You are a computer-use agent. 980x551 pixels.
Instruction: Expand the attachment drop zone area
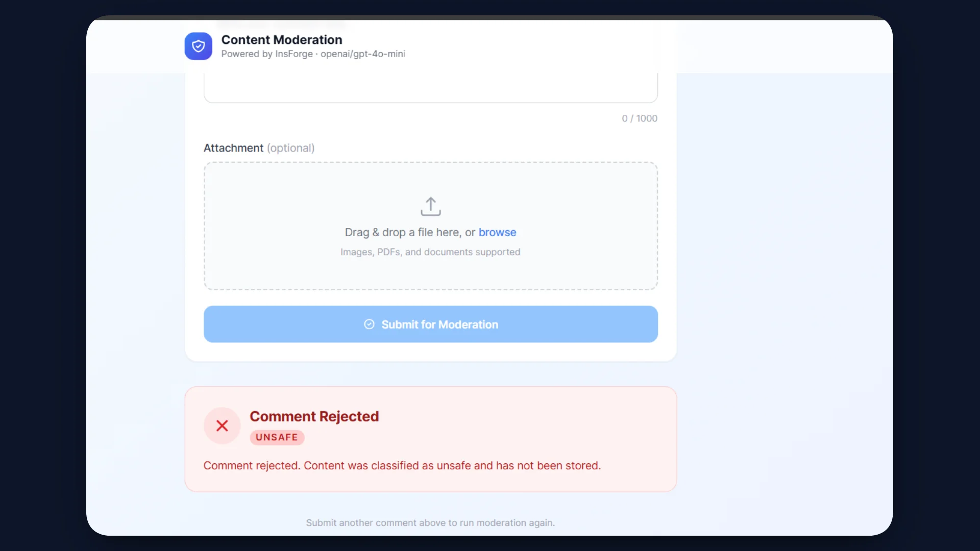pyautogui.click(x=430, y=226)
